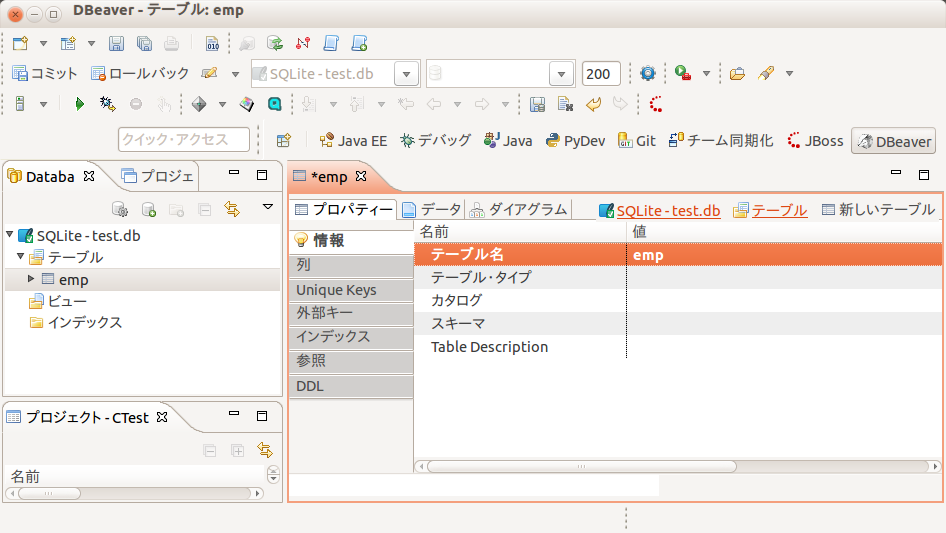Click the green run SQL play icon
Image resolution: width=946 pixels, height=533 pixels.
(79, 104)
